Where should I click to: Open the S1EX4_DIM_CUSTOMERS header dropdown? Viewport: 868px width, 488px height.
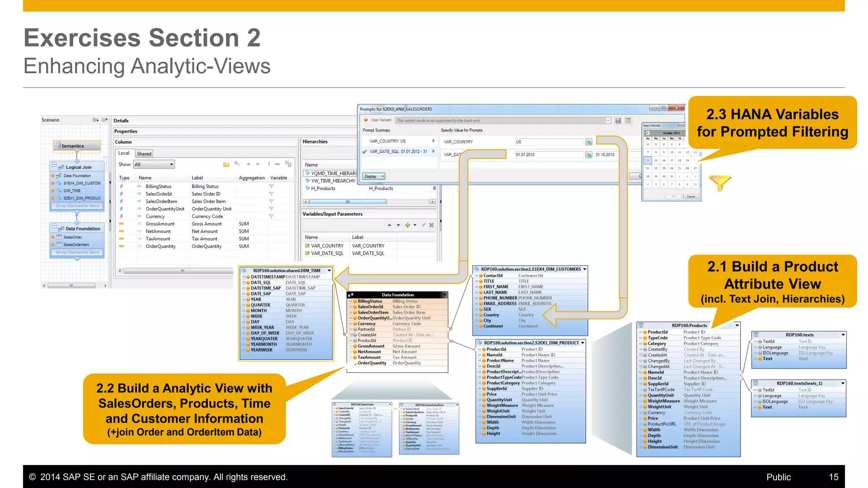pos(585,269)
